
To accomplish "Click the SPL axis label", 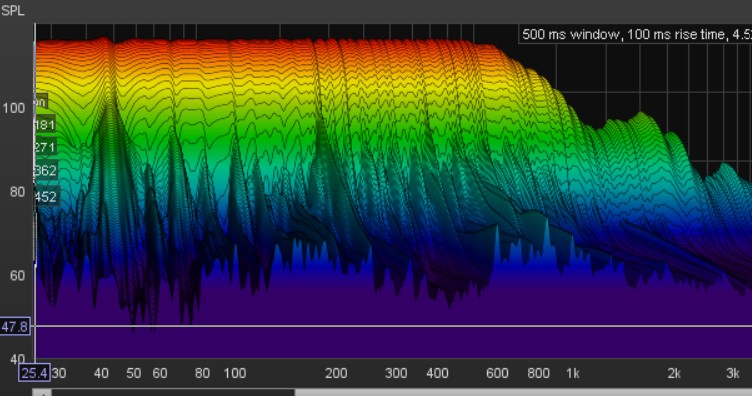I will [x=12, y=11].
